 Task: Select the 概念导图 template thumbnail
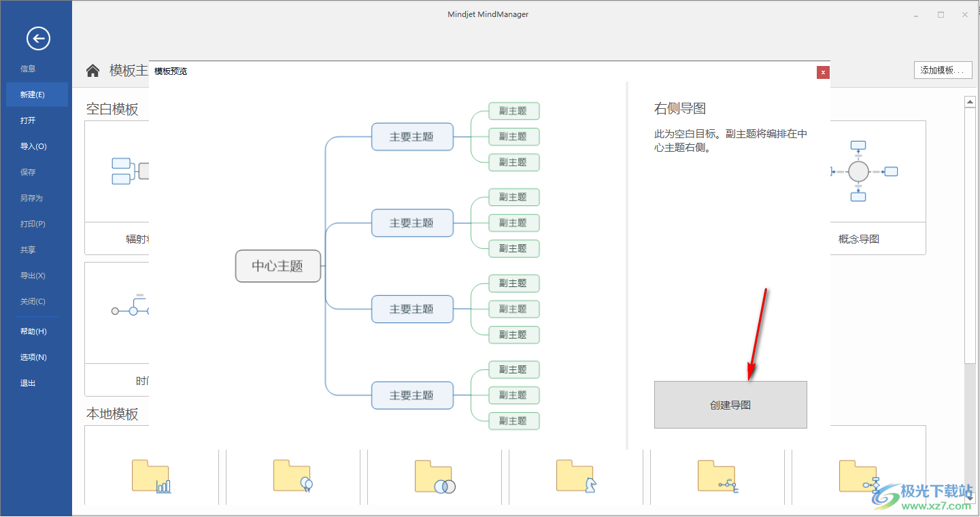[x=878, y=188]
